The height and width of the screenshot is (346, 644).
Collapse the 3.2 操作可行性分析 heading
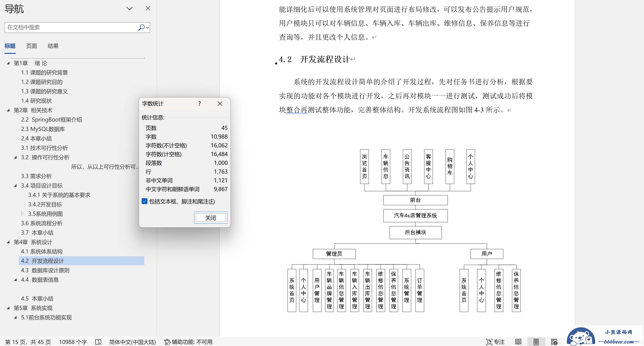coord(15,157)
